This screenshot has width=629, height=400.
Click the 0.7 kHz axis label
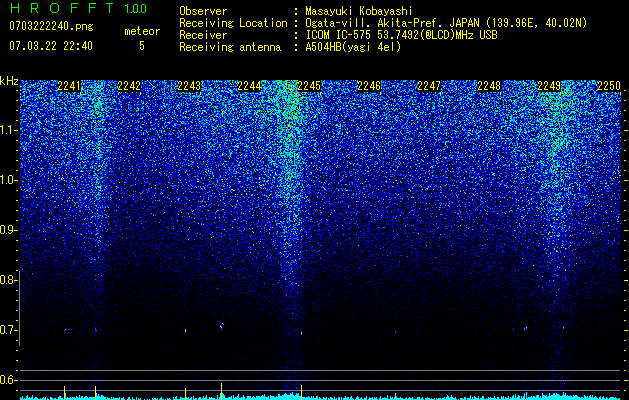(x=8, y=330)
